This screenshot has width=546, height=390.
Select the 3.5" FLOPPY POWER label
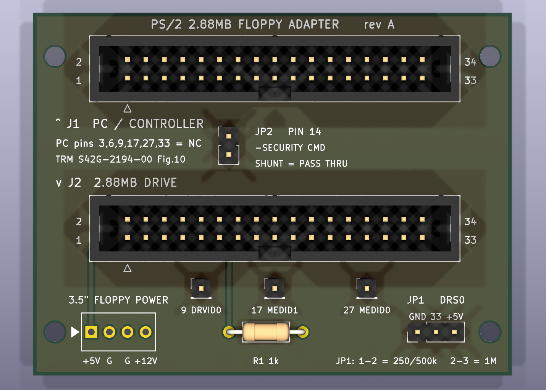tap(118, 300)
